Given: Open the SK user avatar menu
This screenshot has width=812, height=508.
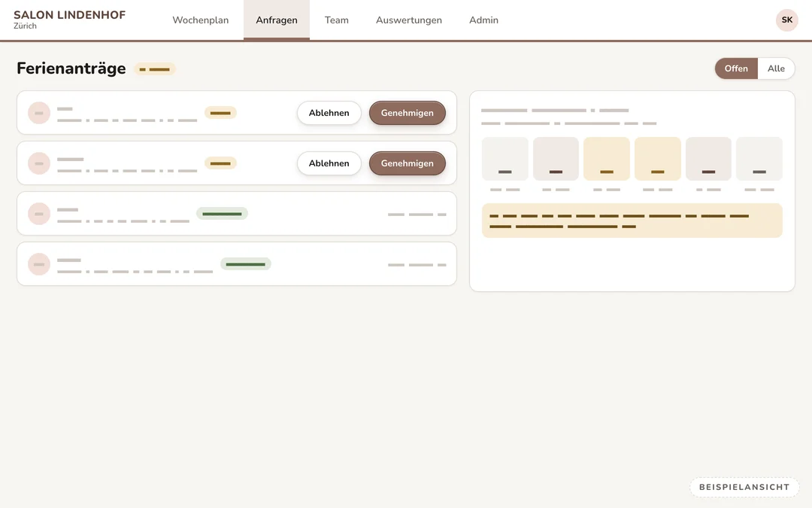Looking at the screenshot, I should [x=786, y=20].
